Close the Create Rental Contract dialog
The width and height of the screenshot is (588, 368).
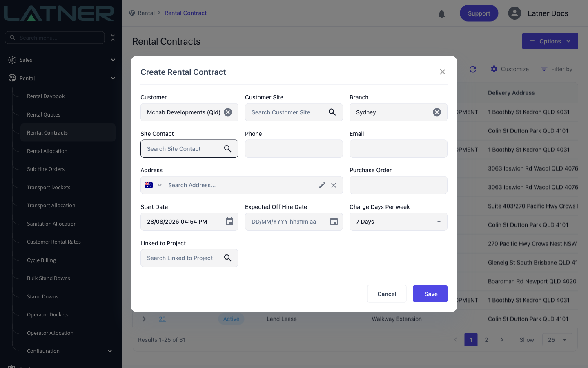tap(443, 72)
